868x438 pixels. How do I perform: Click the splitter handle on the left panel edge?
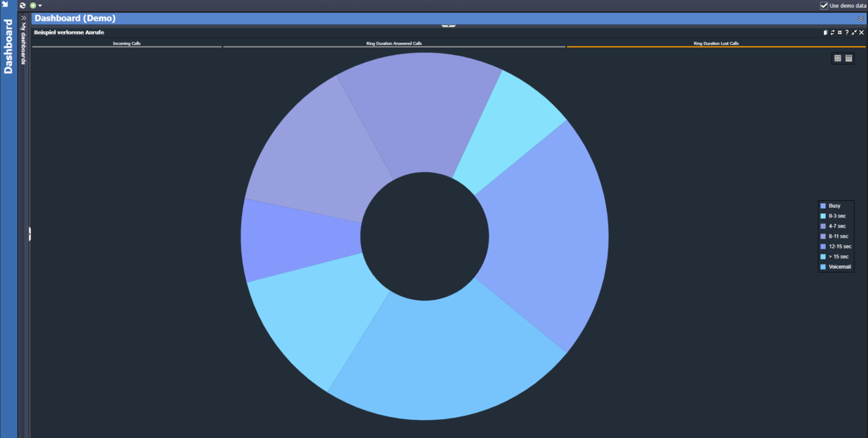(30, 233)
